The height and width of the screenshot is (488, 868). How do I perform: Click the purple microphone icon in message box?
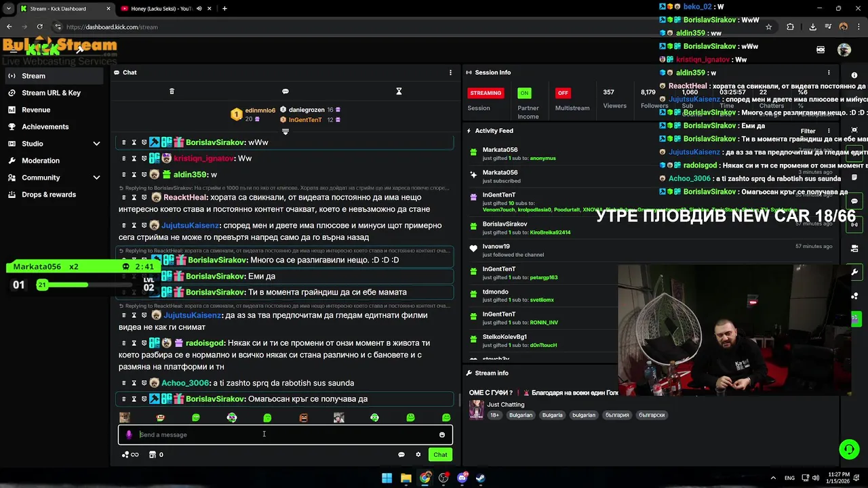pyautogui.click(x=129, y=434)
